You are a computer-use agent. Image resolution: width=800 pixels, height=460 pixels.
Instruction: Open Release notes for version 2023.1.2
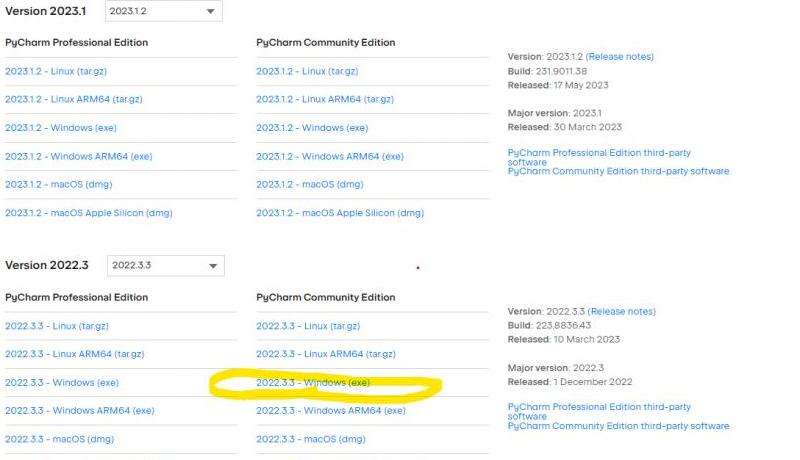(x=619, y=57)
